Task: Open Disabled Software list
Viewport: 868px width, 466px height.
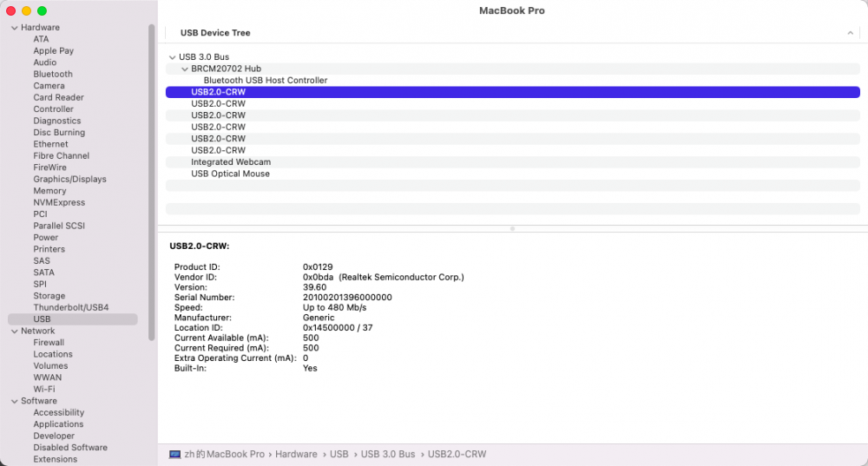Action: pos(70,448)
